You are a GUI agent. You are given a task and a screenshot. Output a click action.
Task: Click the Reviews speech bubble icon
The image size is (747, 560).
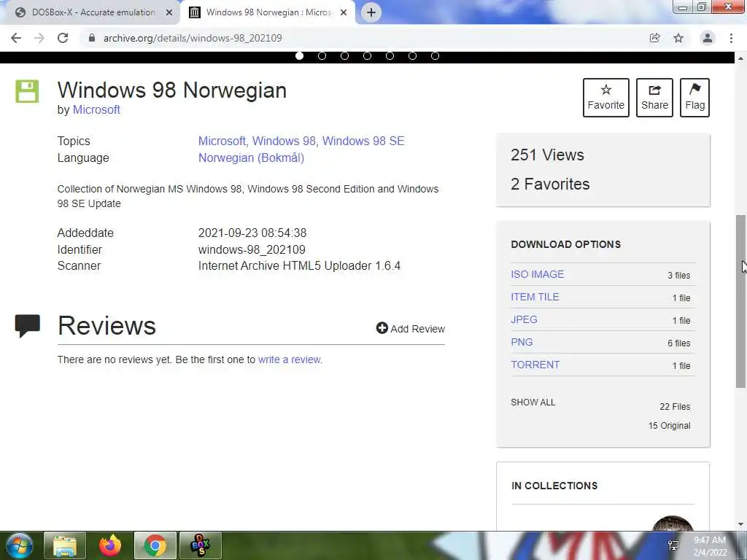[27, 326]
